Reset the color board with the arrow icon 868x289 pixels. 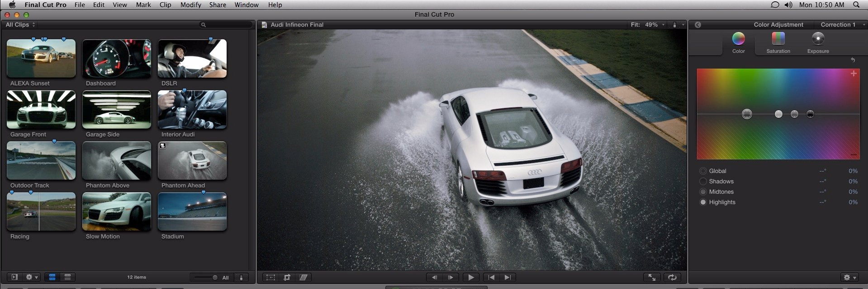tap(853, 60)
